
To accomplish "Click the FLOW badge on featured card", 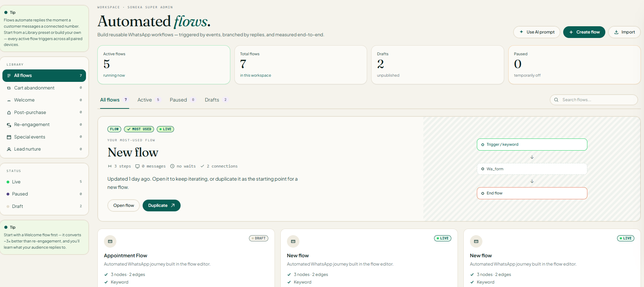I will [114, 129].
